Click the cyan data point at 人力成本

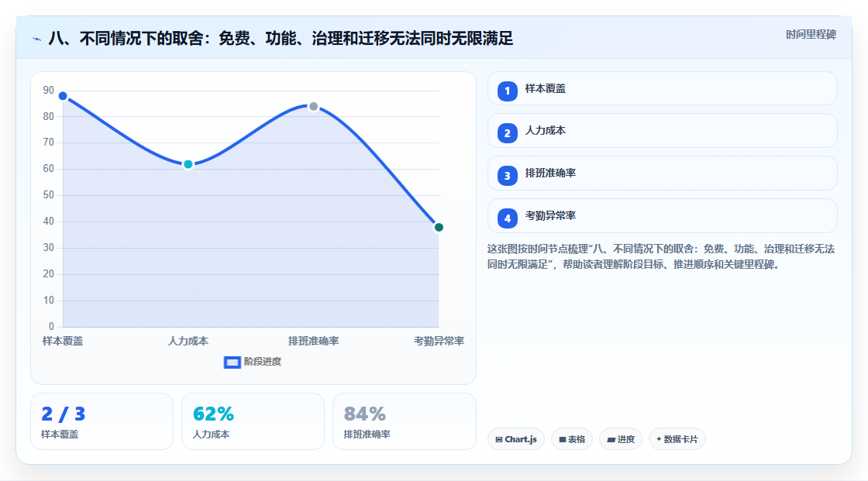pyautogui.click(x=188, y=164)
